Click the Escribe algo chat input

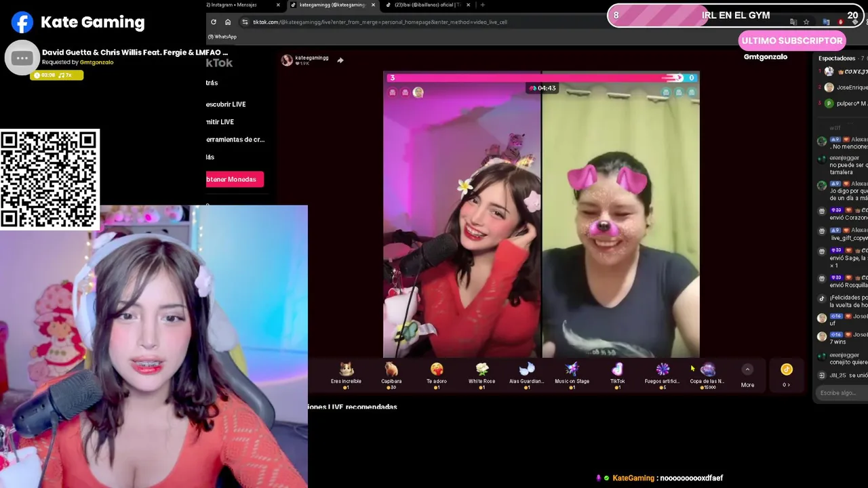pos(841,393)
